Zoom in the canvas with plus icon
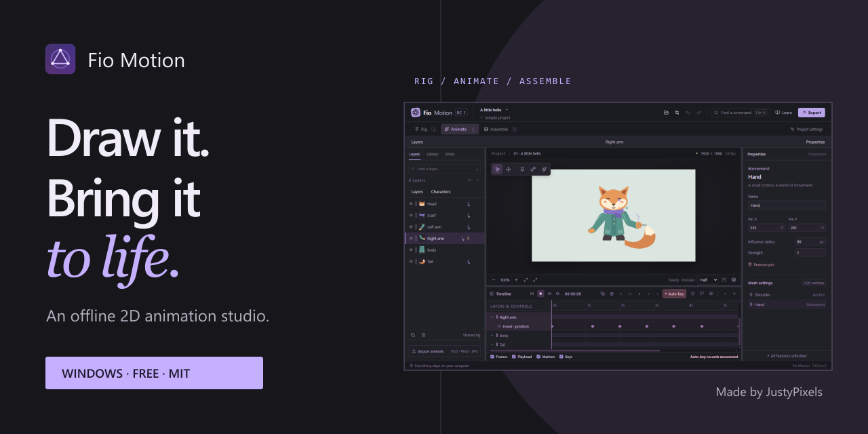Screen dimensions: 868x434 [516, 279]
